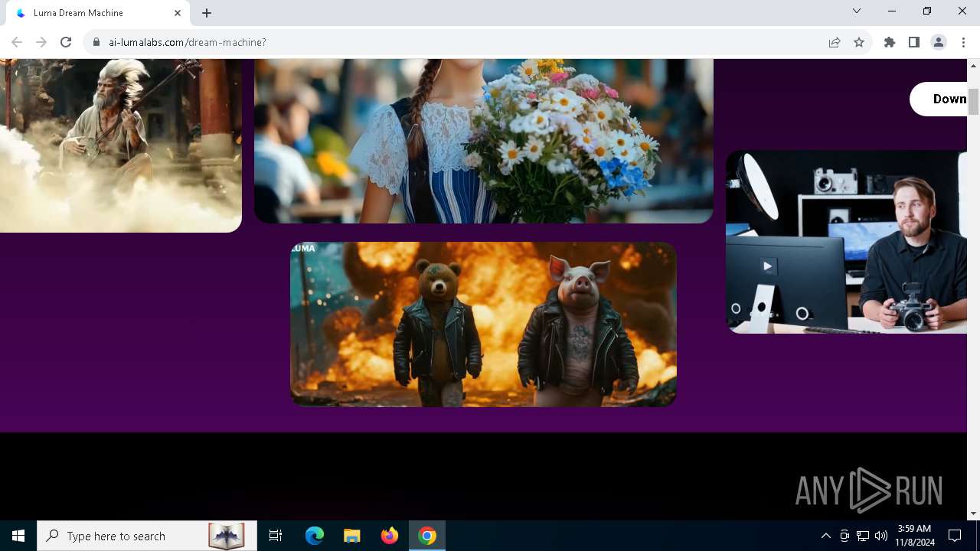Open Chrome three-dot menu
Screen dimensions: 980x551
pyautogui.click(x=963, y=42)
